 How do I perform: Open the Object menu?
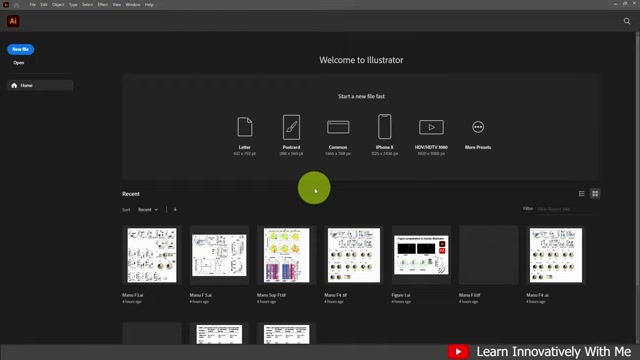click(58, 5)
